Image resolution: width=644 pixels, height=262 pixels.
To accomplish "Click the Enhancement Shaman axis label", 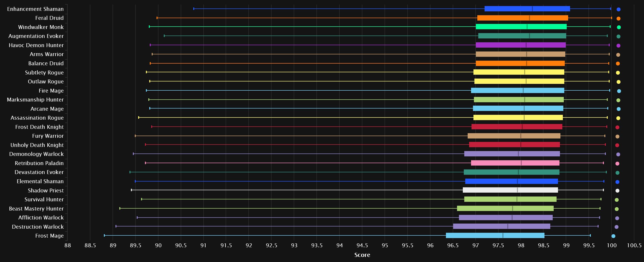I will (x=35, y=9).
